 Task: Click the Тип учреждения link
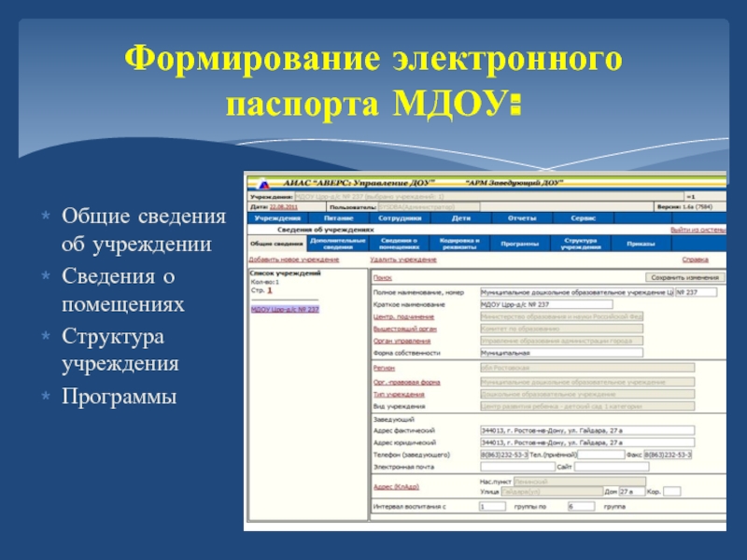pyautogui.click(x=399, y=394)
